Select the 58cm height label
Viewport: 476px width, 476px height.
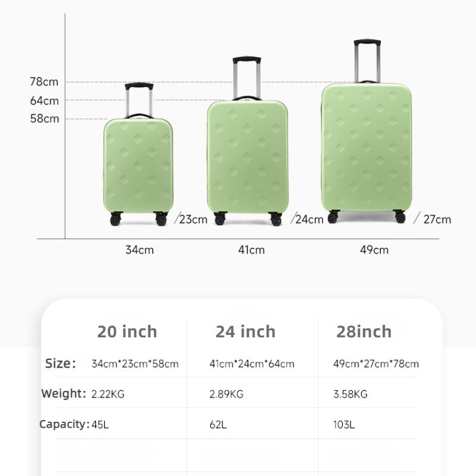click(45, 119)
